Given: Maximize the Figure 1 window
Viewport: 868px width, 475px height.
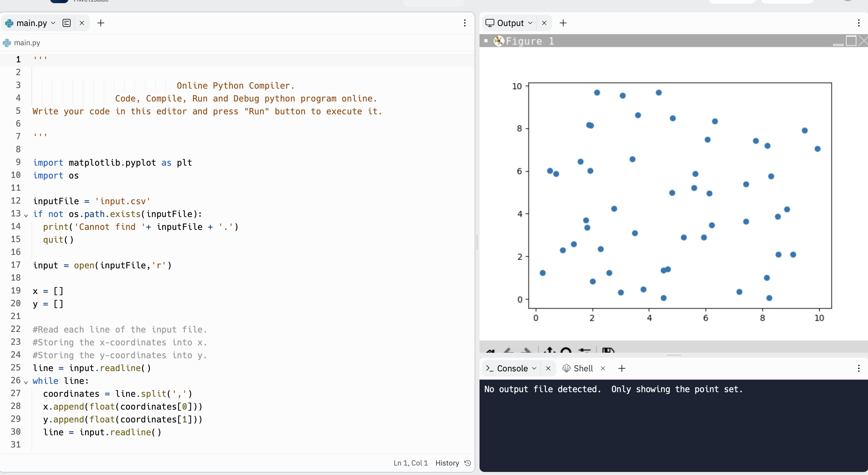Looking at the screenshot, I should [x=851, y=41].
